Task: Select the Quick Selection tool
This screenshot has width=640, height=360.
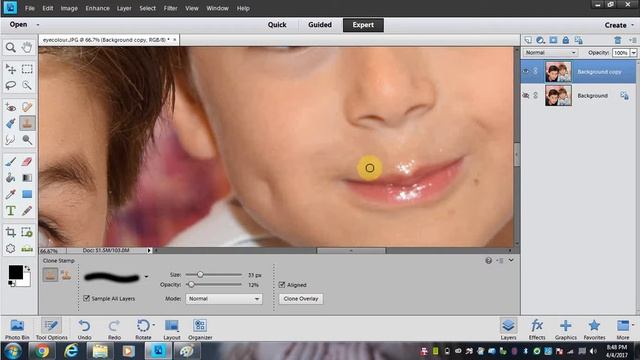Action: pyautogui.click(x=27, y=85)
